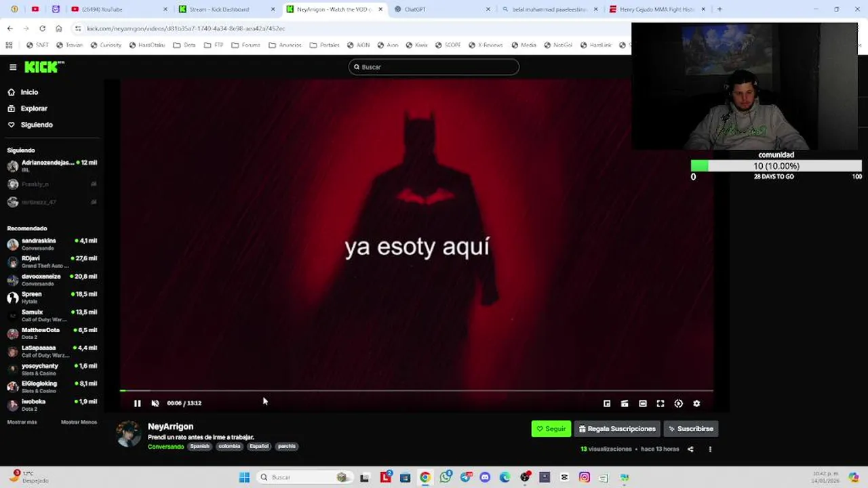Screen dimensions: 868x488
Task: Open Chrome from the taskbar
Action: (x=425, y=477)
